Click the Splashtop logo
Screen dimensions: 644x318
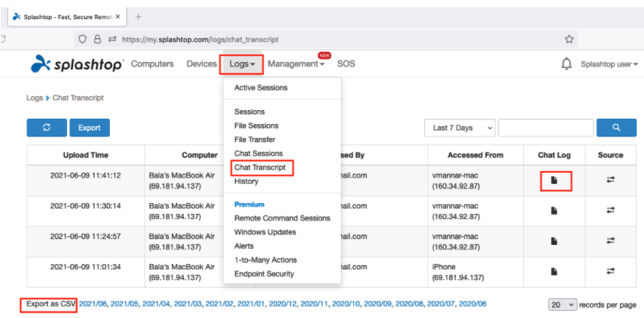(77, 64)
